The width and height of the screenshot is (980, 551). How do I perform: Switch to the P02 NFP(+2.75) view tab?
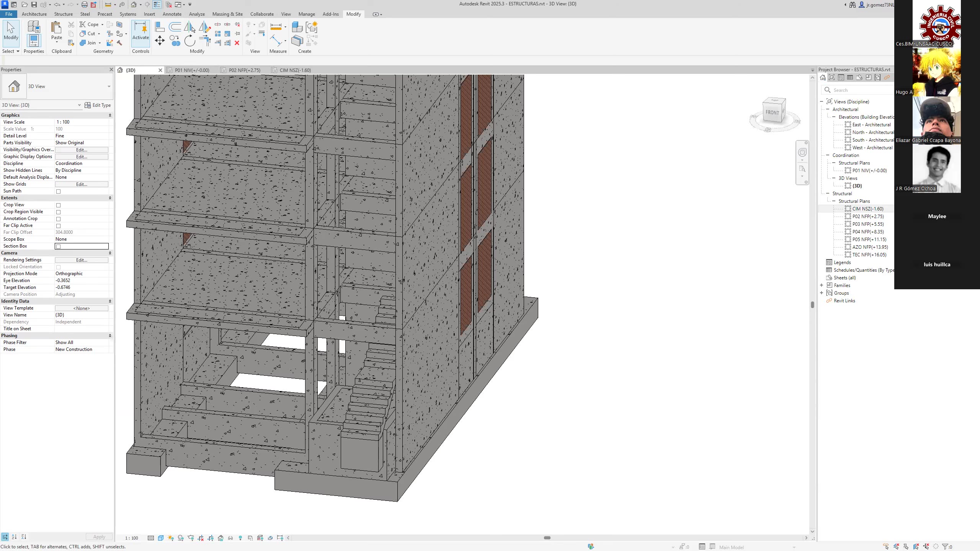[244, 70]
